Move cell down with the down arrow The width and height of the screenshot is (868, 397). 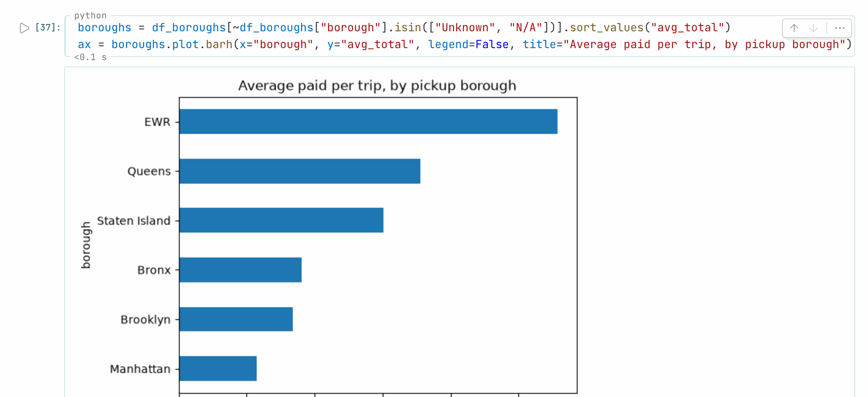(813, 28)
